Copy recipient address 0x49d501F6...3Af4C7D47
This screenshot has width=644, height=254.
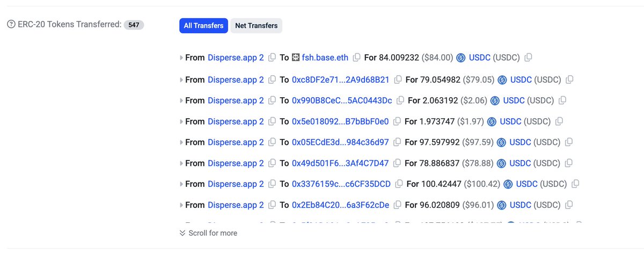[397, 163]
